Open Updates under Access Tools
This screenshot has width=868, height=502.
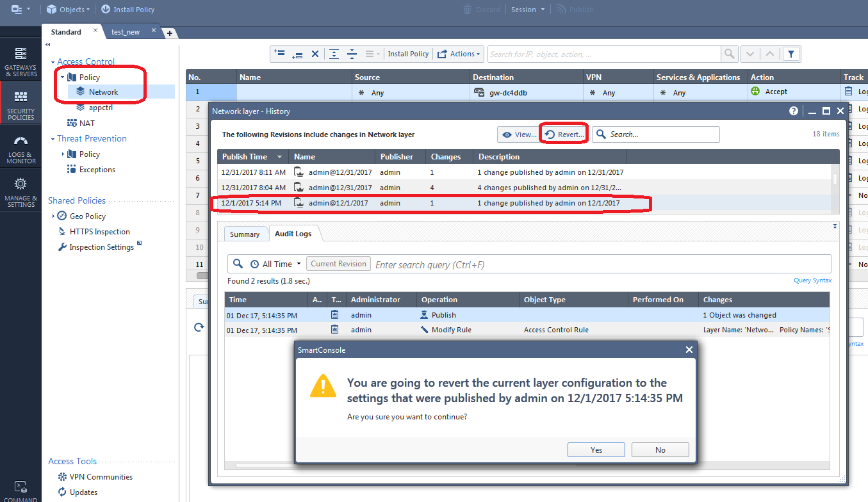coord(78,492)
